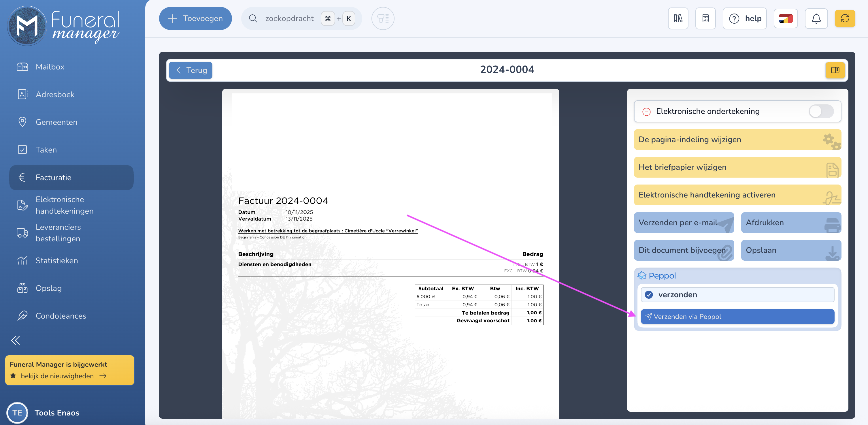This screenshot has height=425, width=868.
Task: Click the zoekopdracht search field
Action: [x=289, y=18]
